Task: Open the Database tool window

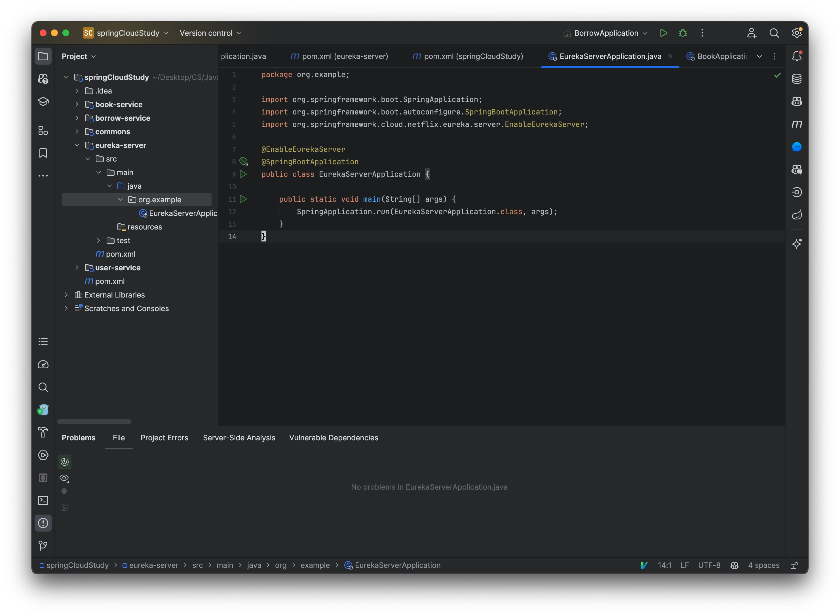Action: pos(797,79)
